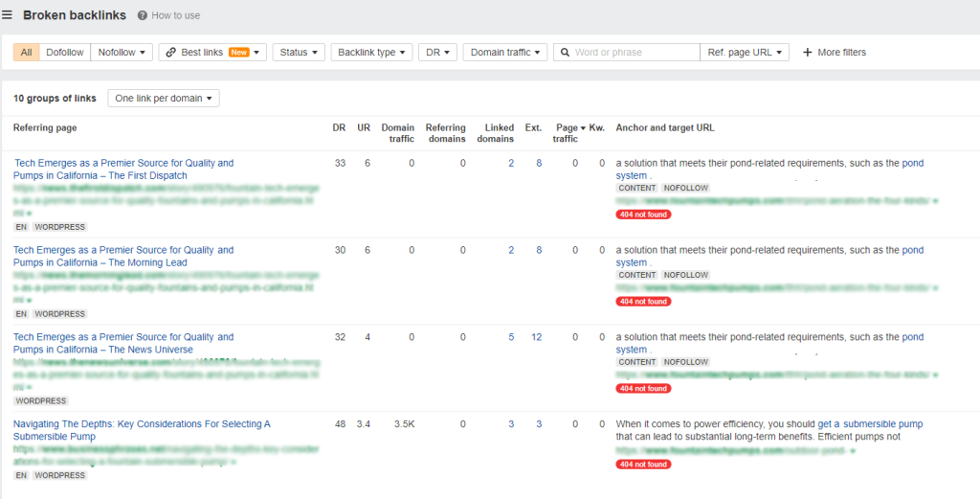Sort by the DR column header

tap(339, 127)
